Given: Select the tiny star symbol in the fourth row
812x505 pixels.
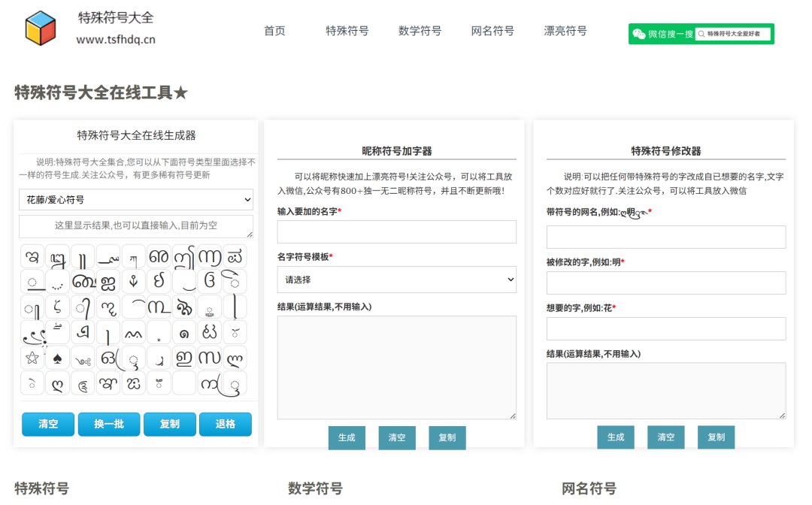Looking at the screenshot, I should [x=159, y=340].
